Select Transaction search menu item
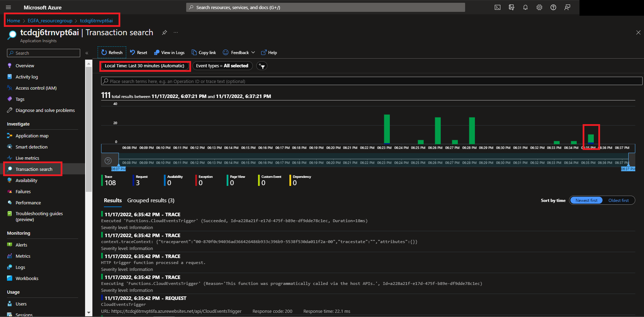 pyautogui.click(x=34, y=169)
